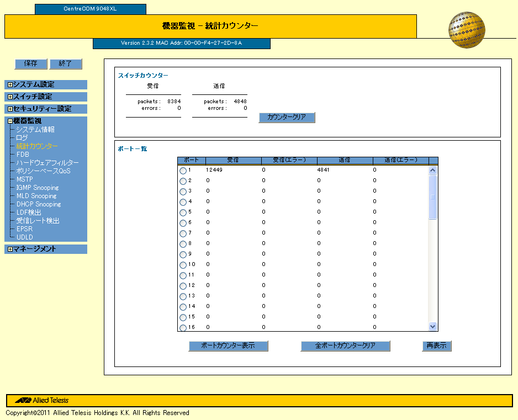Click the Allied Telesis globe logo
The image size is (518, 420).
pyautogui.click(x=467, y=31)
